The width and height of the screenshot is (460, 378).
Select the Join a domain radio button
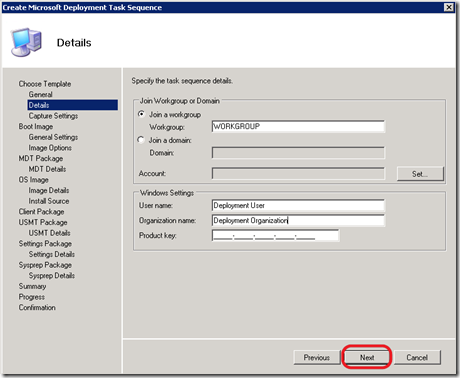141,140
